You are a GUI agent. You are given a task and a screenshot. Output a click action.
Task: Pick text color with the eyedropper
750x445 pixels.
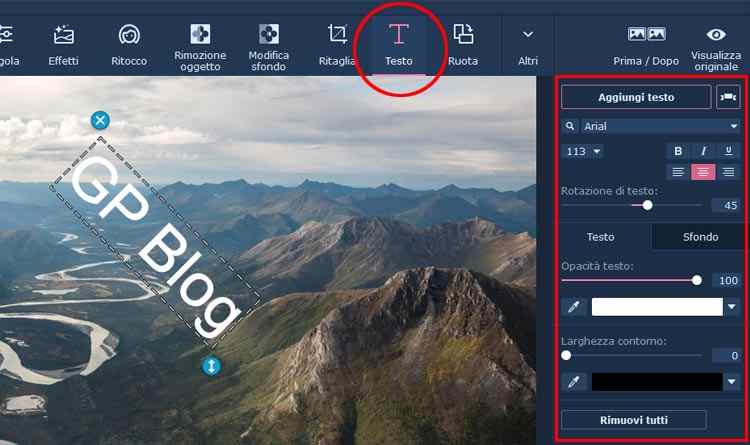(574, 307)
